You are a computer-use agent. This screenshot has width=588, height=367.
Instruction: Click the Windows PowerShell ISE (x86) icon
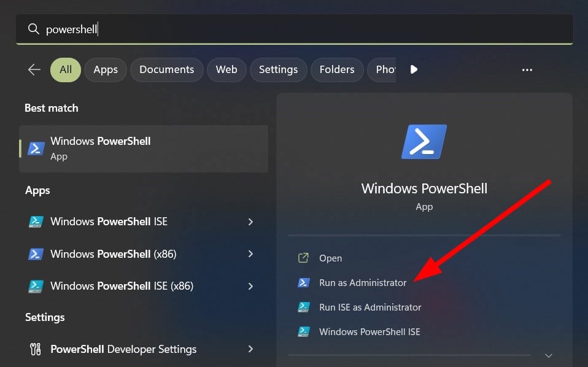pyautogui.click(x=37, y=285)
